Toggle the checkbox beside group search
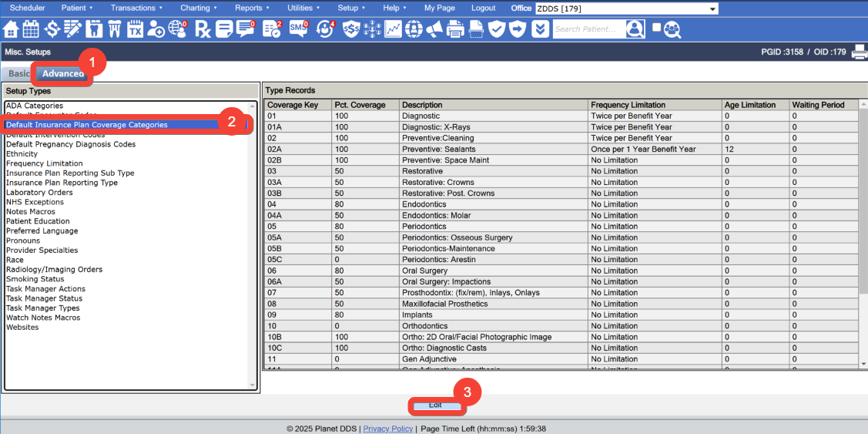 point(656,27)
